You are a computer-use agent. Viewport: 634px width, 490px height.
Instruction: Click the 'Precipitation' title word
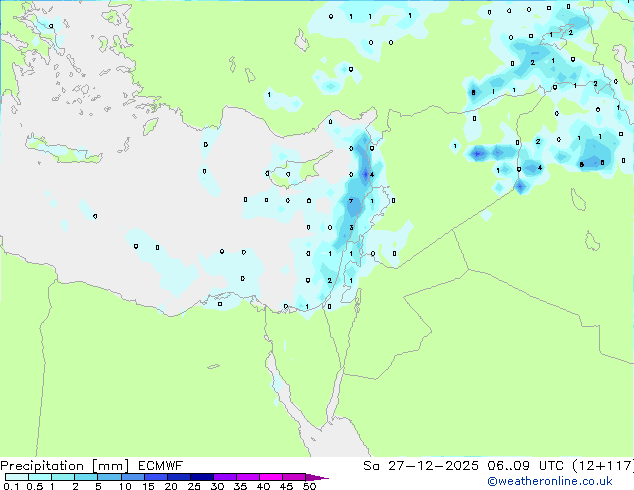[x=42, y=466]
